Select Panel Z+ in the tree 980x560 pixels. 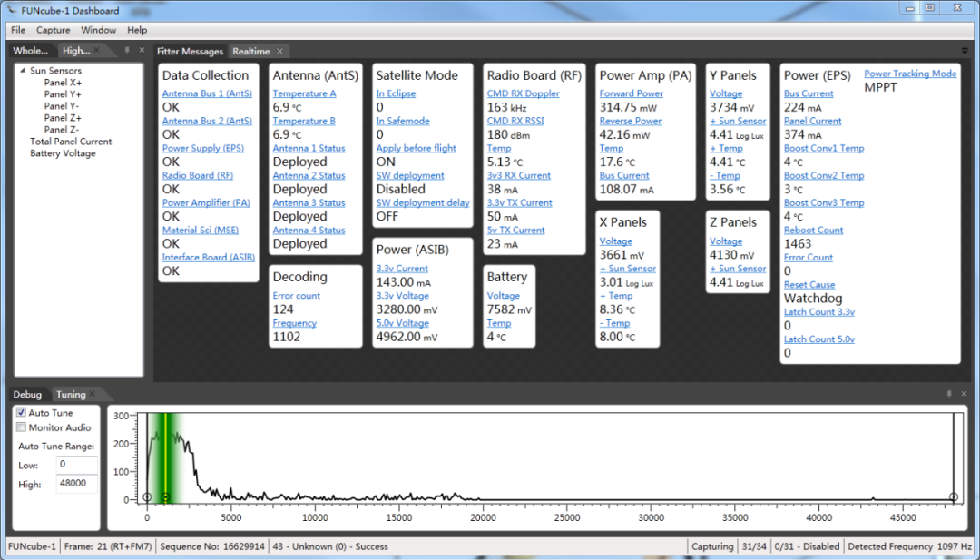pos(64,118)
